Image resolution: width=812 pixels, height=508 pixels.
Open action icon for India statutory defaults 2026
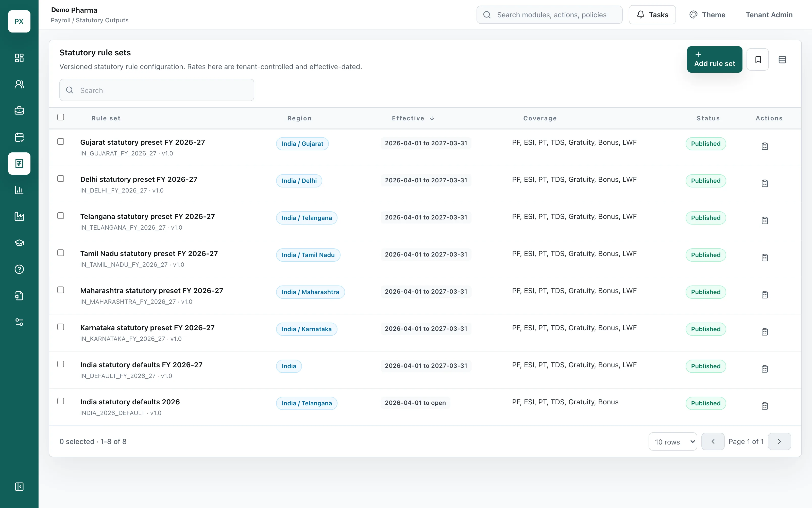[x=765, y=406]
